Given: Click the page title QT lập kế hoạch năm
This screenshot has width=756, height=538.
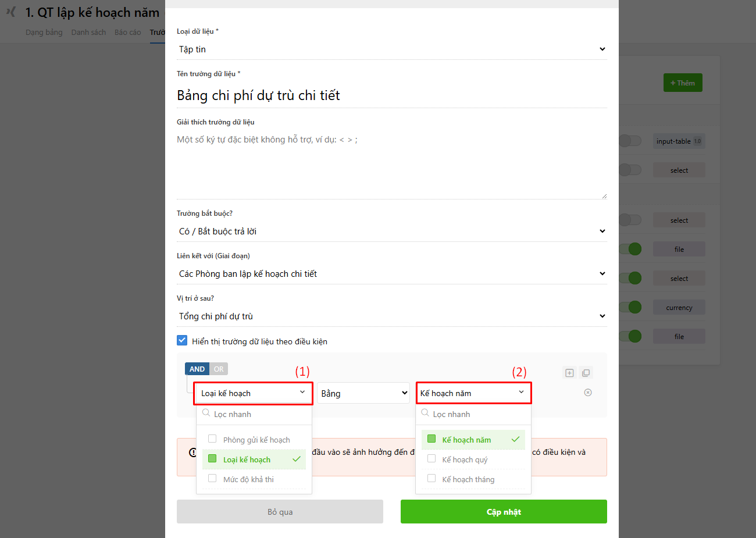Looking at the screenshot, I should (x=92, y=12).
